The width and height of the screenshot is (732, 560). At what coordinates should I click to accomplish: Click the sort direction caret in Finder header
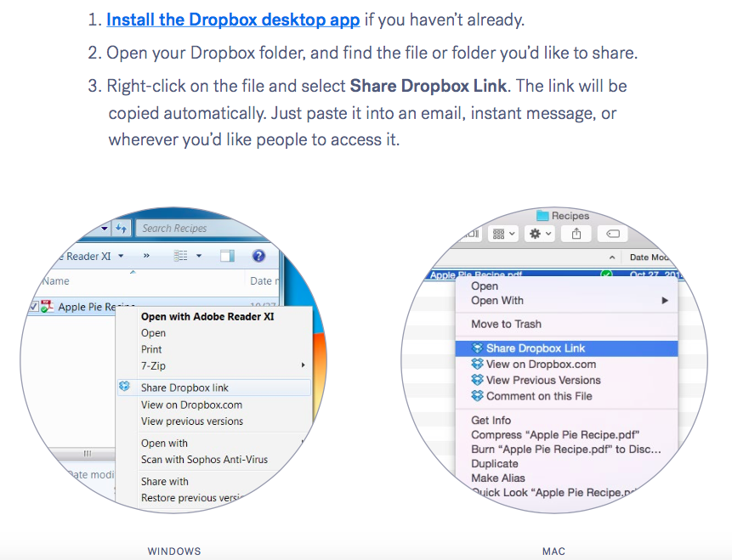point(612,257)
